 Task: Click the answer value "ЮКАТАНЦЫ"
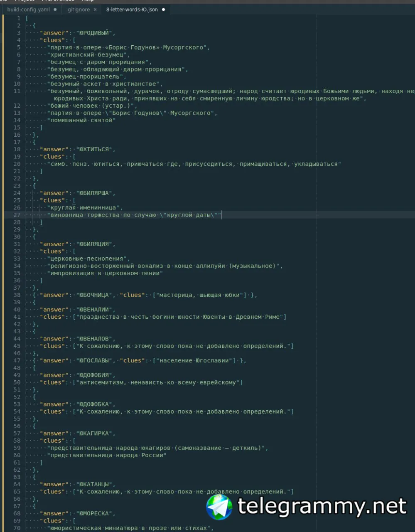point(94,484)
